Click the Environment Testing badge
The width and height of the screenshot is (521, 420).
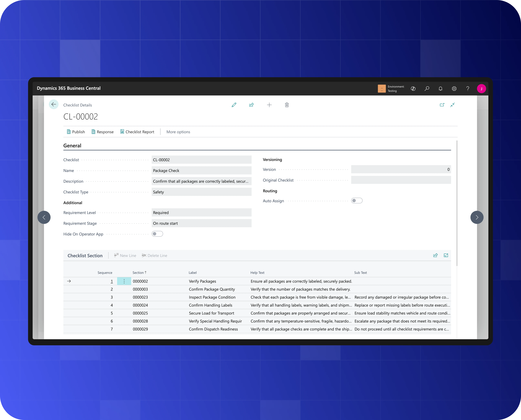[391, 89]
